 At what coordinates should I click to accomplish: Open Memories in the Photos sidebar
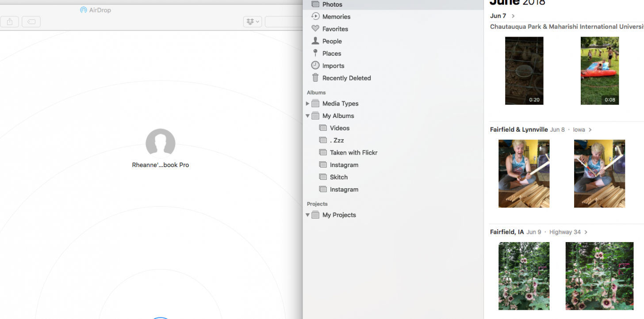point(336,17)
